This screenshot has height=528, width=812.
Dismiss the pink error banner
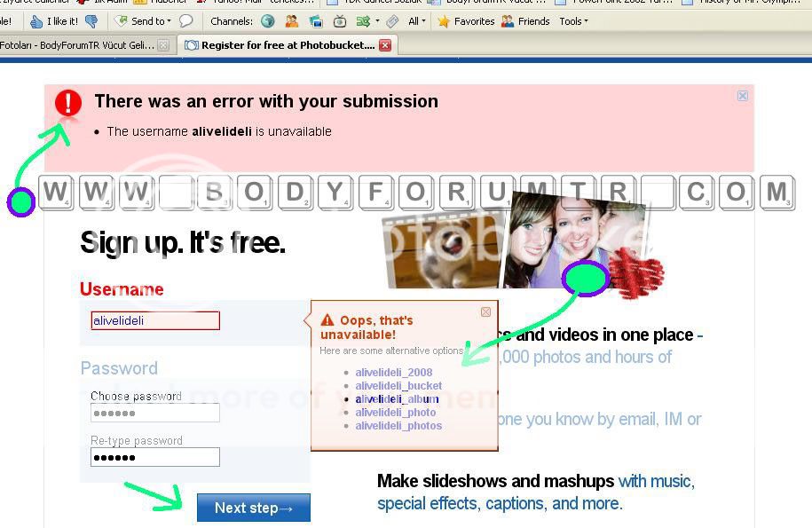click(743, 96)
